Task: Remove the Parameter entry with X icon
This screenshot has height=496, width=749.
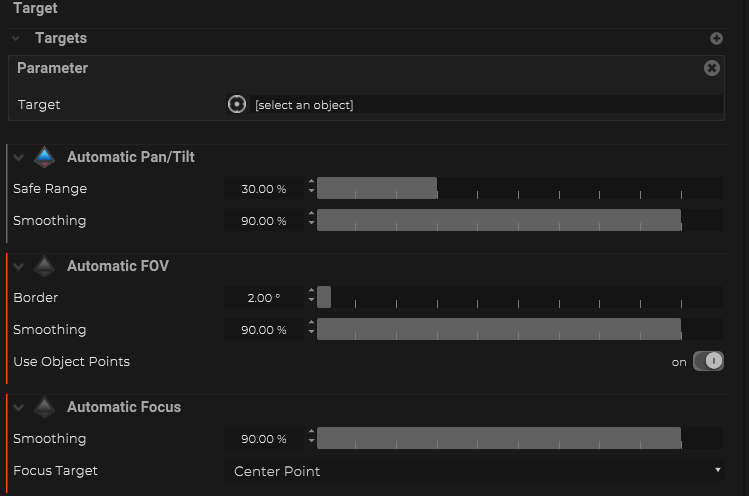Action: (712, 68)
